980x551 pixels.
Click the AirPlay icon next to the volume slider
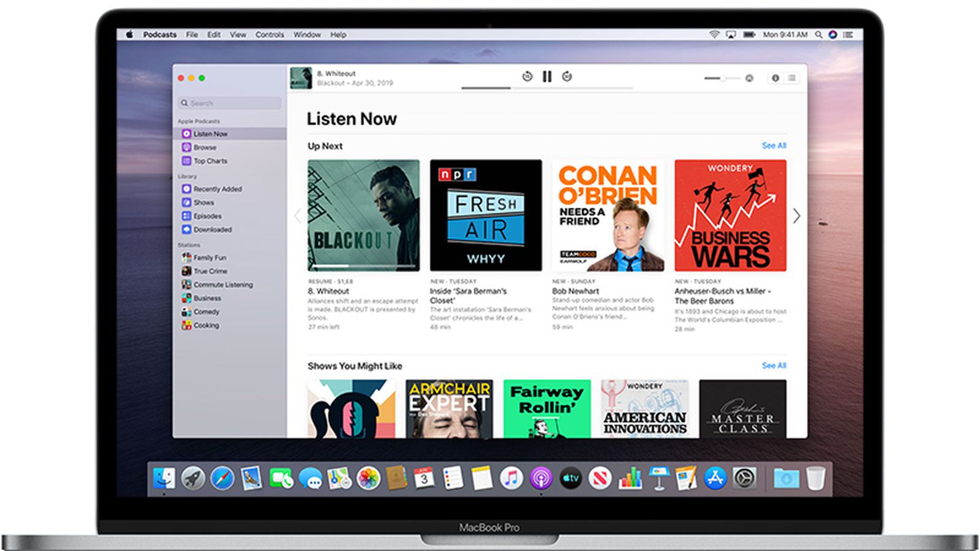click(749, 78)
